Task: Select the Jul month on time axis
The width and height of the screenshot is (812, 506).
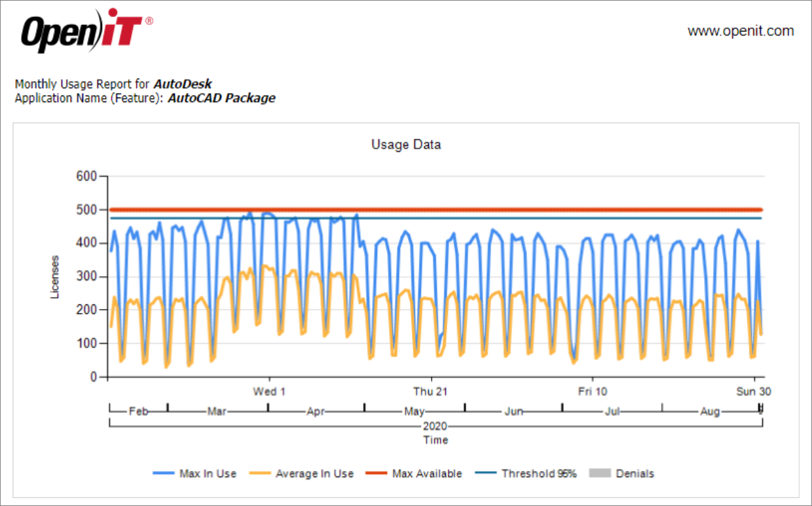Action: pyautogui.click(x=612, y=412)
